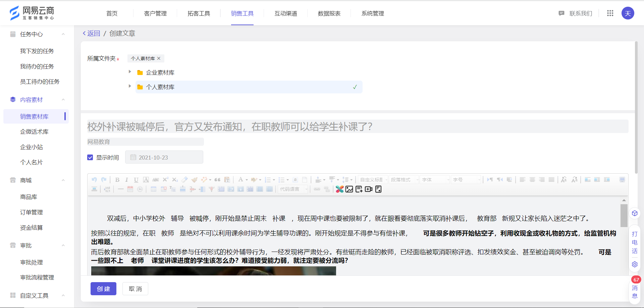
Task: Collapse the 审批 sidebar section
Action: coord(63,246)
